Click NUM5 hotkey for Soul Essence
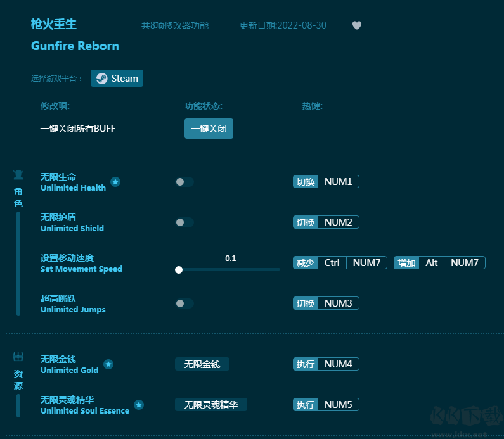The width and height of the screenshot is (504, 439). [x=338, y=405]
